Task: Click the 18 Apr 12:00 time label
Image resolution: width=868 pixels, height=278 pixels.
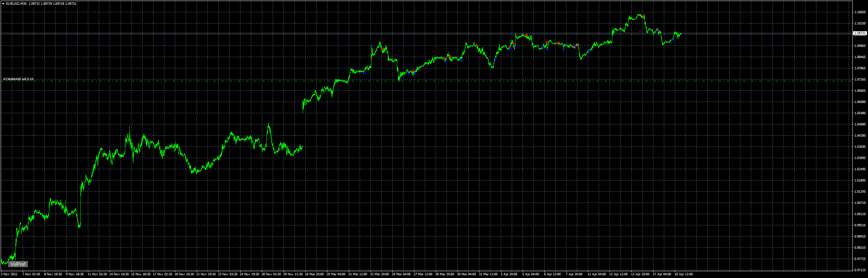Action: [x=684, y=274]
